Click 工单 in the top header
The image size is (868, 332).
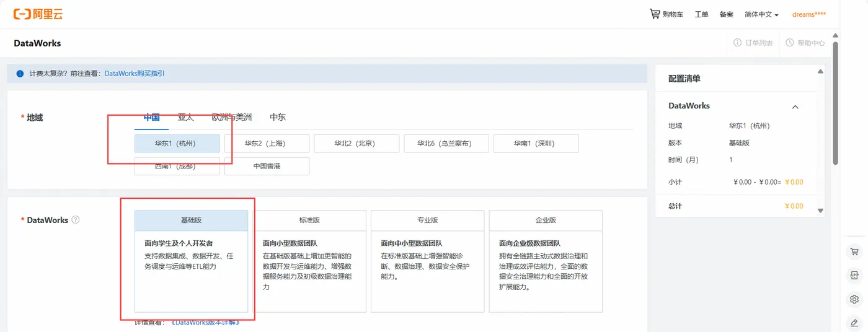[701, 14]
